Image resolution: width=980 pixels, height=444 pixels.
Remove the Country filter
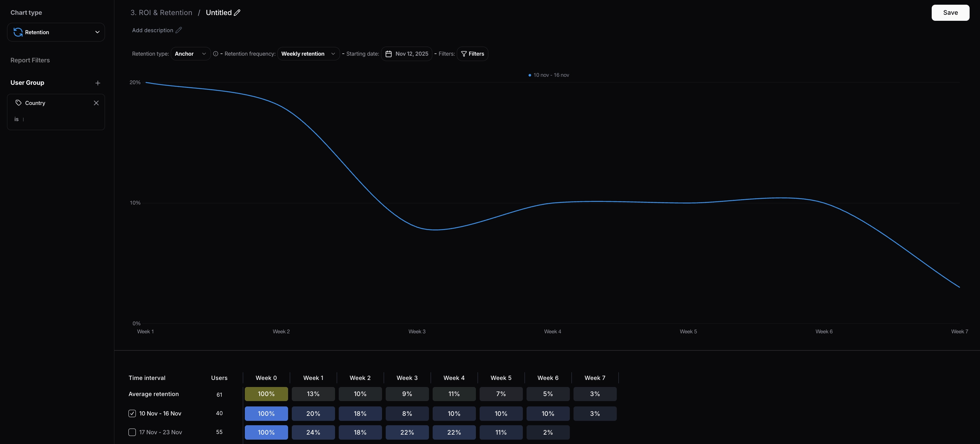pyautogui.click(x=96, y=103)
